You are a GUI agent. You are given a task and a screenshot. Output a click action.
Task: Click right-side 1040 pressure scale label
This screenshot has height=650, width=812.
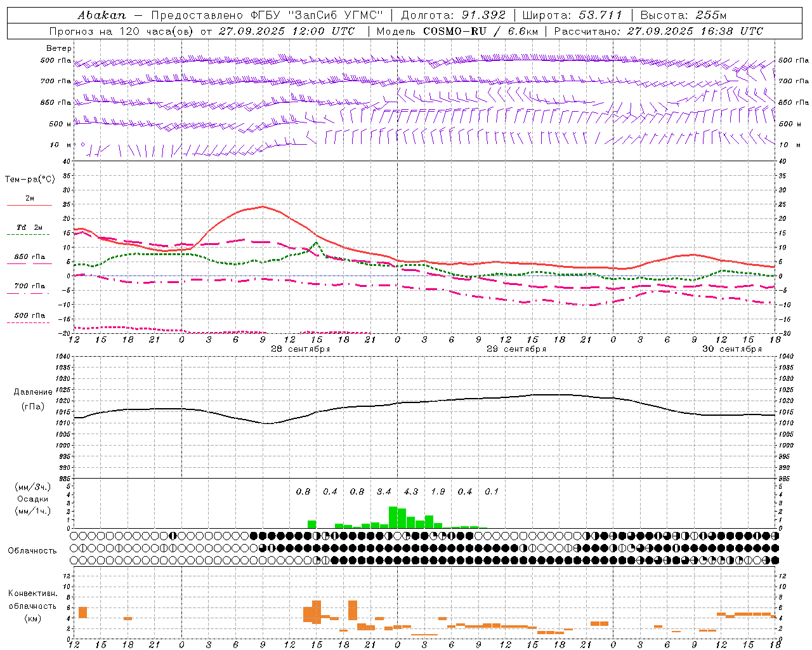[786, 357]
